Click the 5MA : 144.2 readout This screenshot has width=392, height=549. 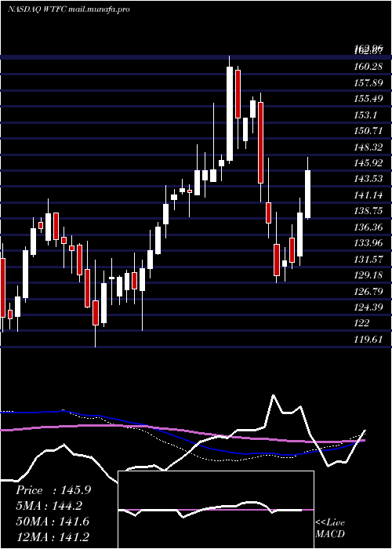click(50, 506)
